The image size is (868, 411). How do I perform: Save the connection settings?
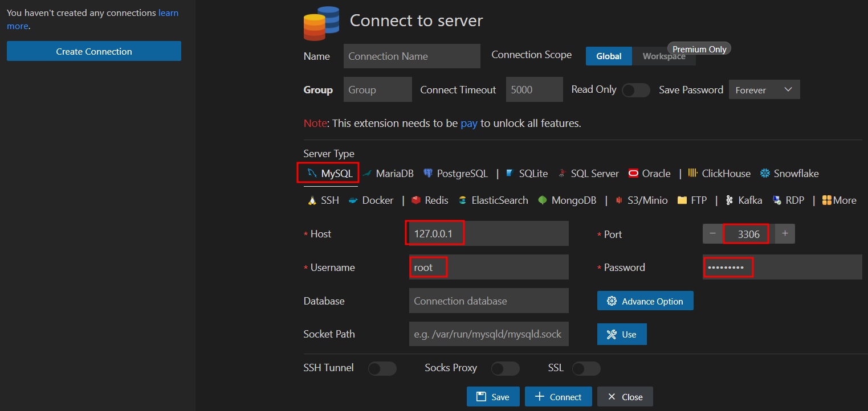493,397
